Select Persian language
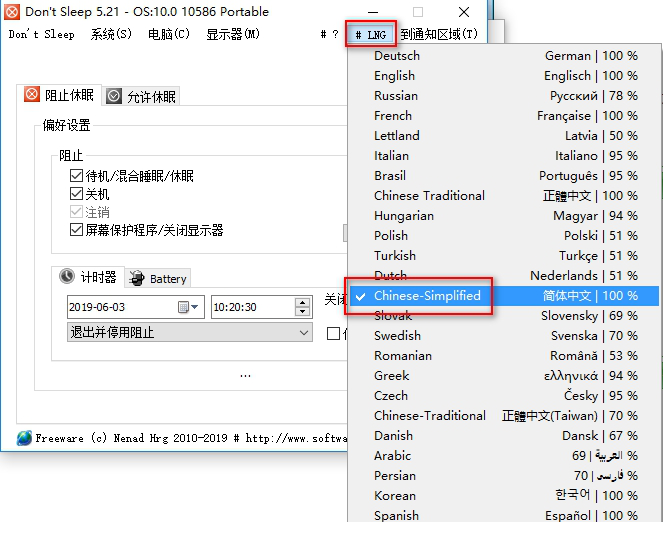 [506, 476]
